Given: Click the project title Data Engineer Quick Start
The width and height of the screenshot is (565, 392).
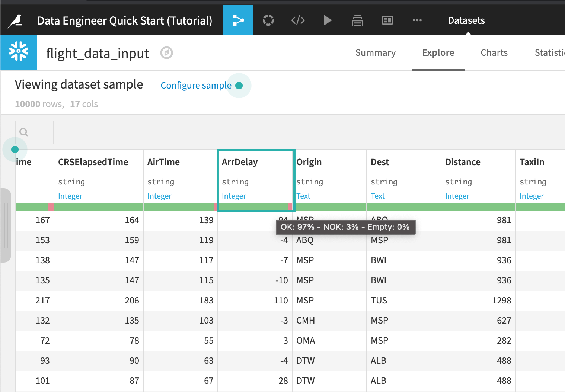Looking at the screenshot, I should click(125, 20).
